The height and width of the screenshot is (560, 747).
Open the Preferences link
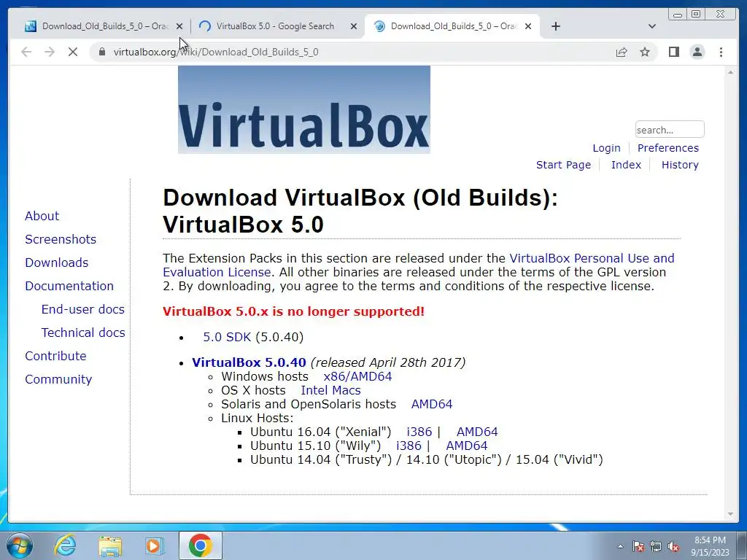point(668,148)
